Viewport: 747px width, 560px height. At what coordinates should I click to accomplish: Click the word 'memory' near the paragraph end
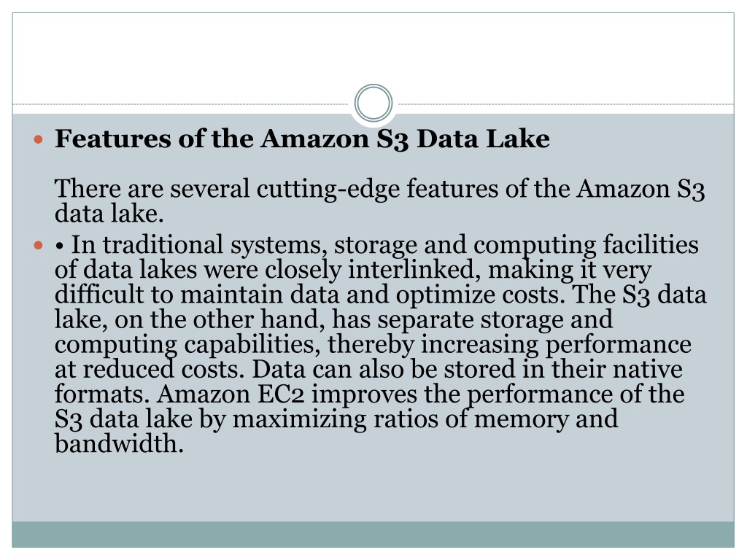[x=521, y=419]
